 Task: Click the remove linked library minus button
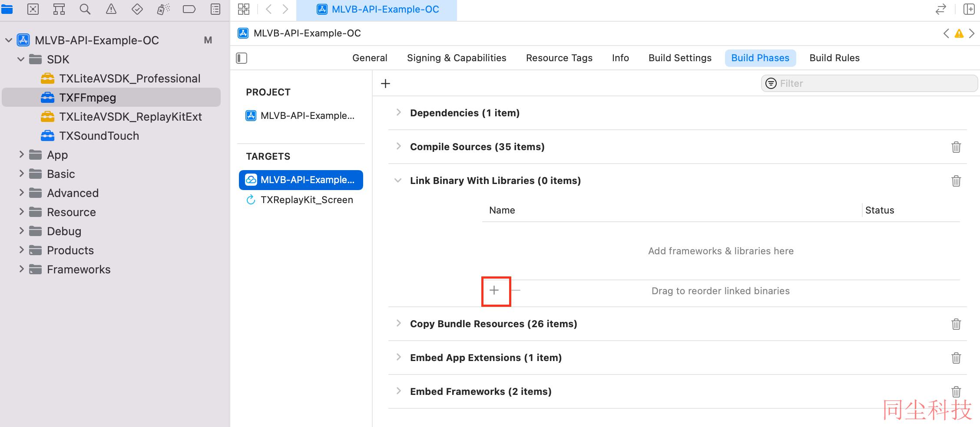pos(516,290)
